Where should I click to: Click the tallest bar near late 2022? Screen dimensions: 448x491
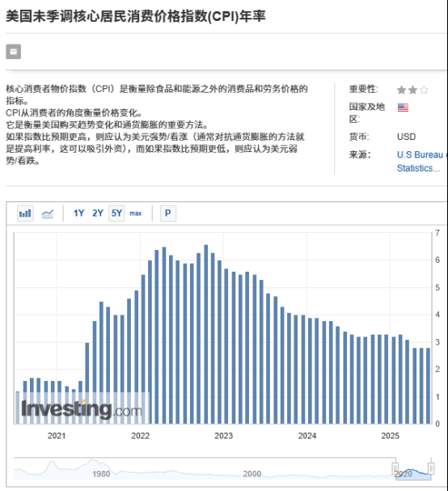(x=206, y=334)
